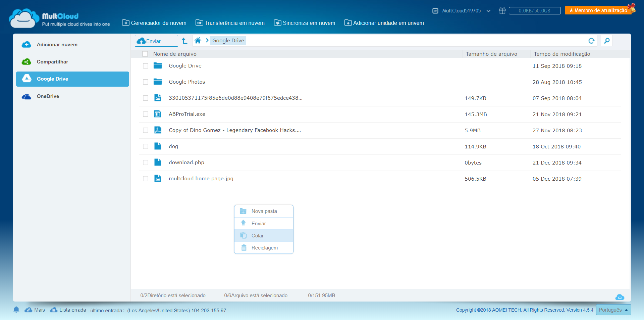
Task: Tick checkbox for Copy of Dino Gomez
Action: [x=146, y=130]
